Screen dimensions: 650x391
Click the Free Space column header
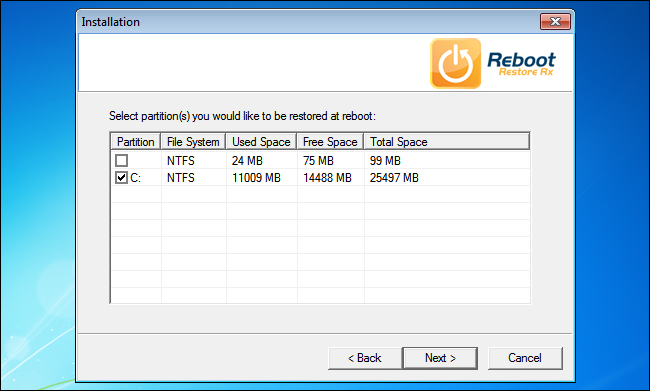pyautogui.click(x=330, y=142)
